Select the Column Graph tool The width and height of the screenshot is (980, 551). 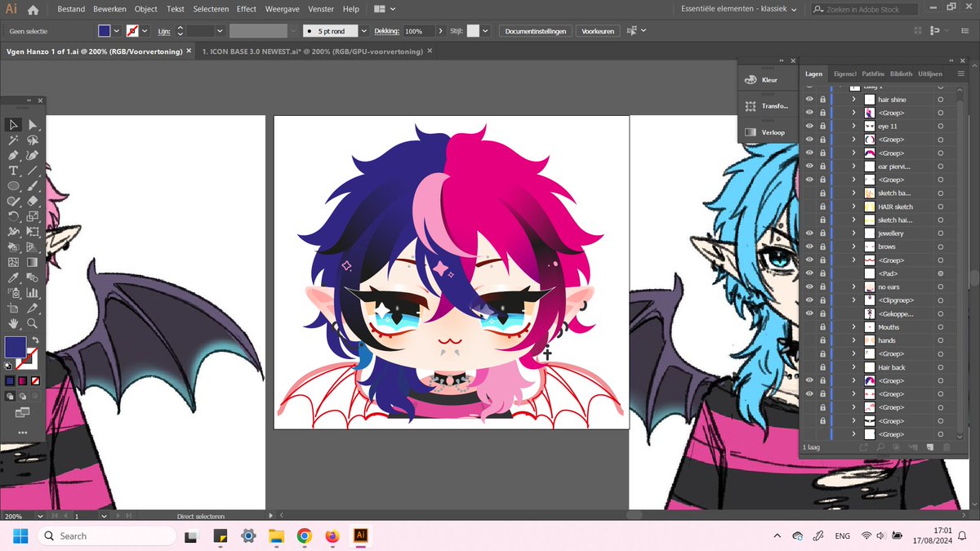[33, 292]
